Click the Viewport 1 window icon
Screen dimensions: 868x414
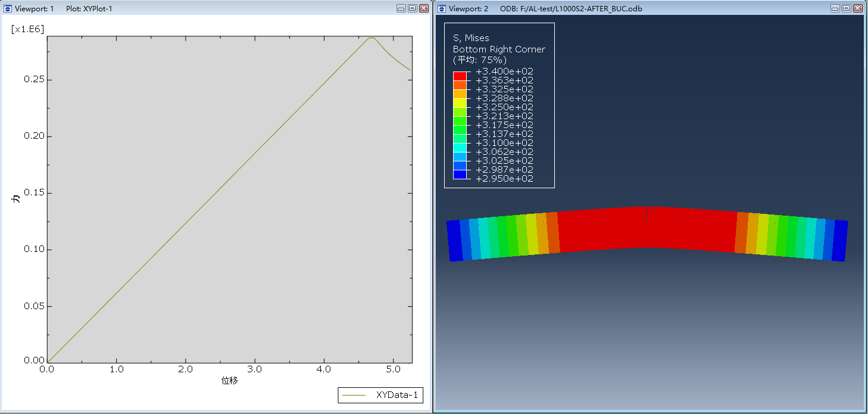tap(8, 8)
